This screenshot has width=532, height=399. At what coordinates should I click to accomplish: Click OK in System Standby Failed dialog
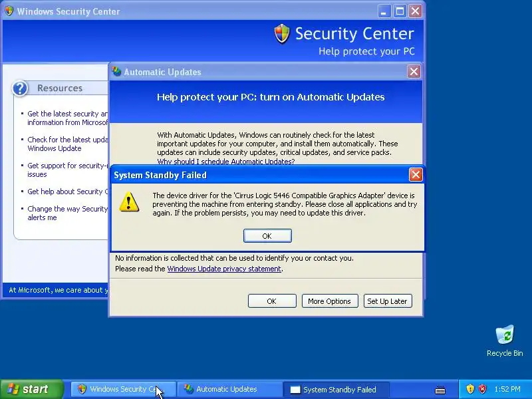(x=267, y=236)
